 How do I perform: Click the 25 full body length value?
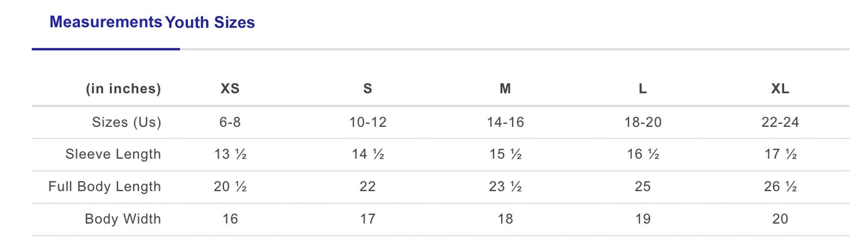click(x=643, y=186)
